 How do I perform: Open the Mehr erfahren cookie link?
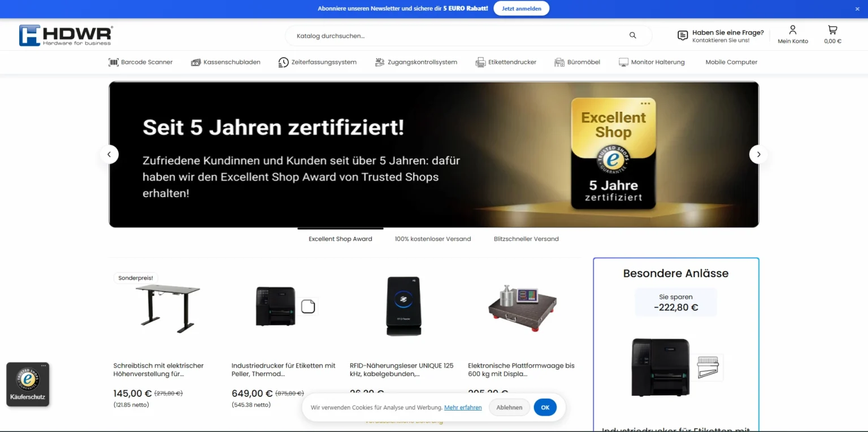(463, 407)
